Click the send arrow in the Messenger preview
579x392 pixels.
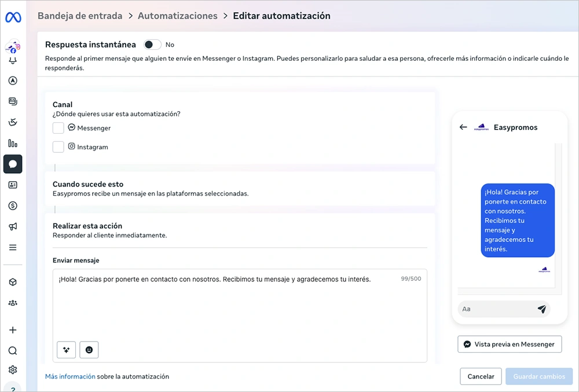click(542, 309)
